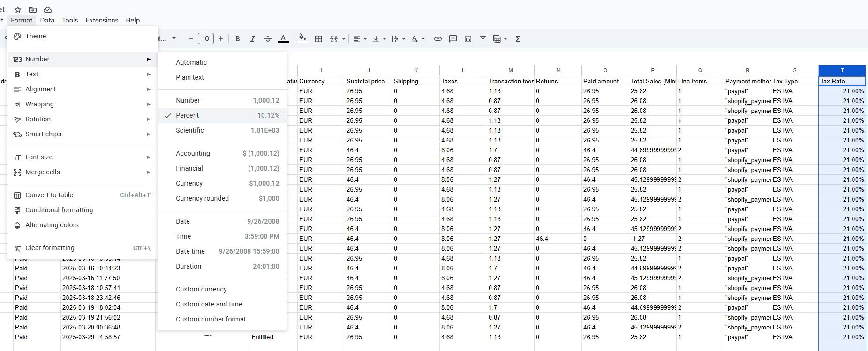Select Custom number format option
Image resolution: width=868 pixels, height=351 pixels.
click(211, 319)
